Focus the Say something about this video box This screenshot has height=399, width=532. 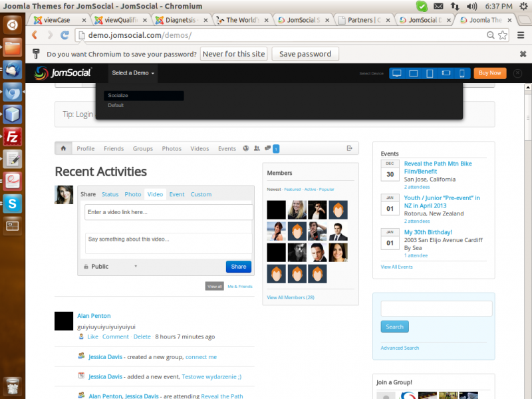pos(169,243)
